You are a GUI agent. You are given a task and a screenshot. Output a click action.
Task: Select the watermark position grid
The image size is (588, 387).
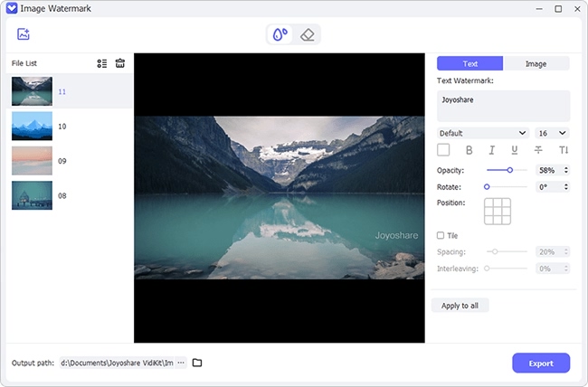pos(498,212)
